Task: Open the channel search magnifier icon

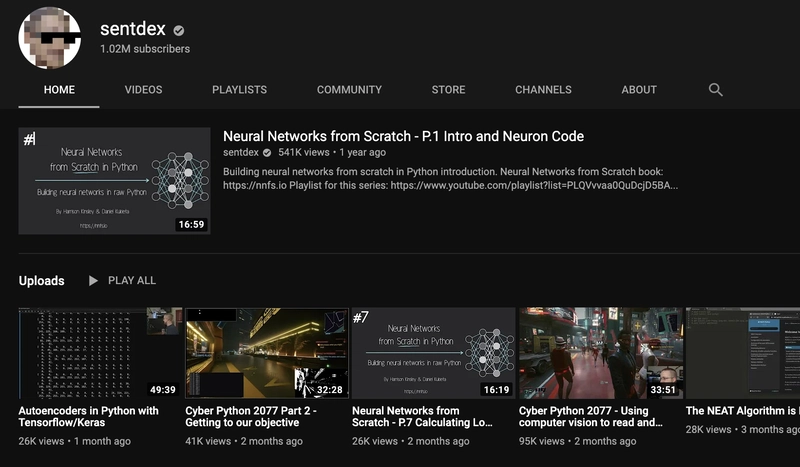Action: click(x=715, y=90)
